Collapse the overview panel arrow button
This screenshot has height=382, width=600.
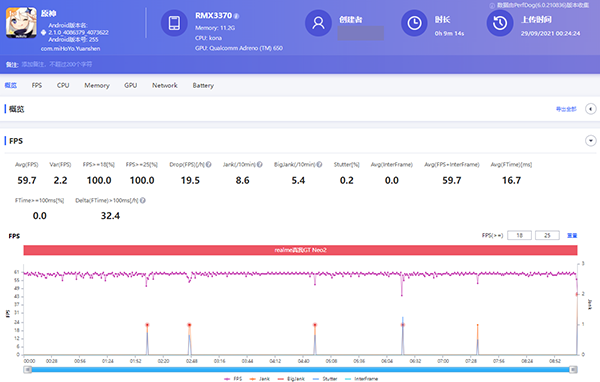click(x=590, y=109)
